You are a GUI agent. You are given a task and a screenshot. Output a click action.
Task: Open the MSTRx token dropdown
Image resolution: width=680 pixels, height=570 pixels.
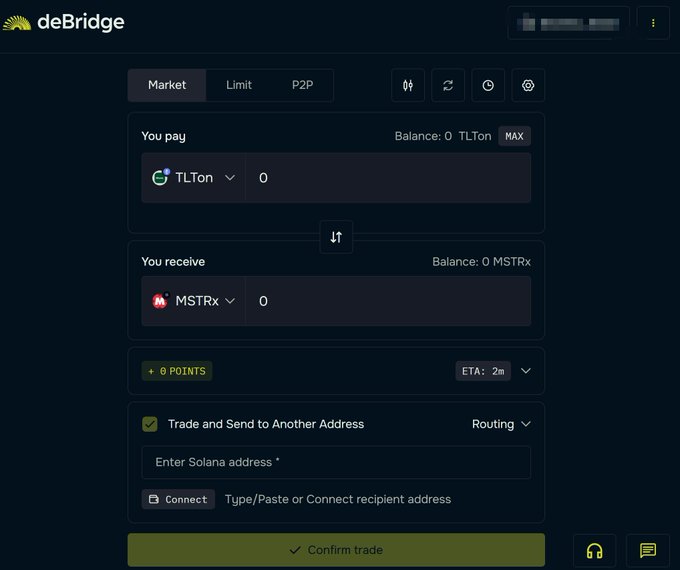(x=193, y=301)
